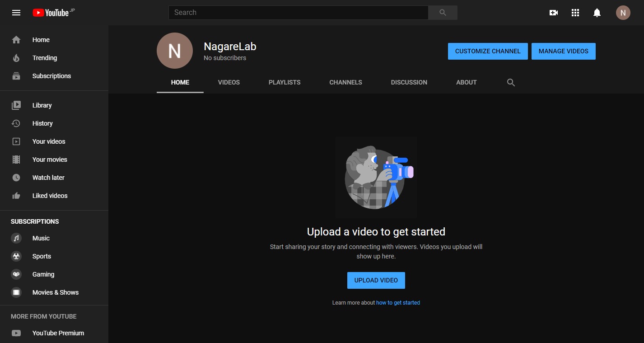This screenshot has height=343, width=644.
Task: Open Liked videos sidebar label
Action: [50, 196]
